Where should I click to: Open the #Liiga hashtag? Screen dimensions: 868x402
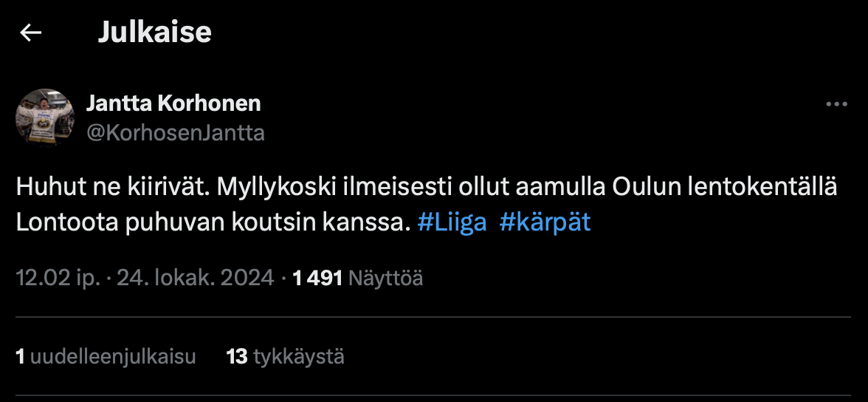(x=452, y=223)
